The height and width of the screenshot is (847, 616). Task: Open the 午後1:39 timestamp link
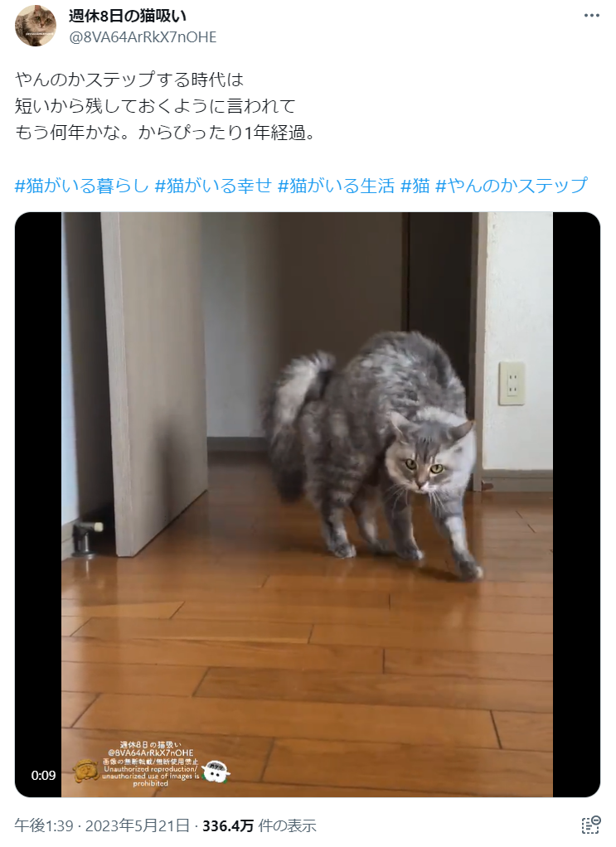44,825
